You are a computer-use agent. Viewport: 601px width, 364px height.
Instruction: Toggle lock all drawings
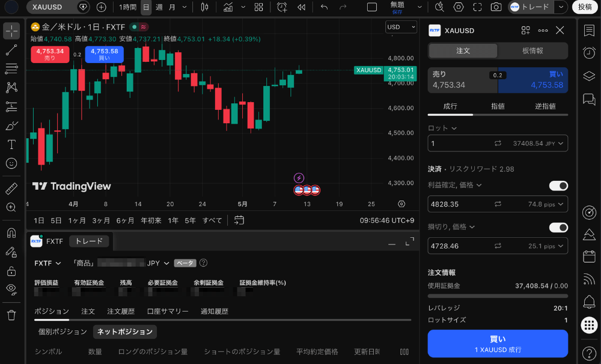(11, 271)
